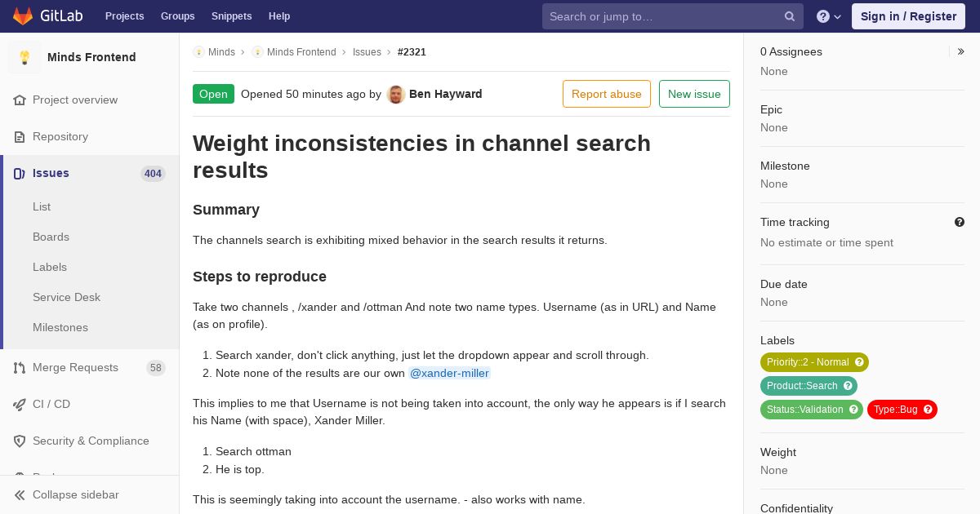
Task: Click the Report abuse button
Action: click(607, 94)
